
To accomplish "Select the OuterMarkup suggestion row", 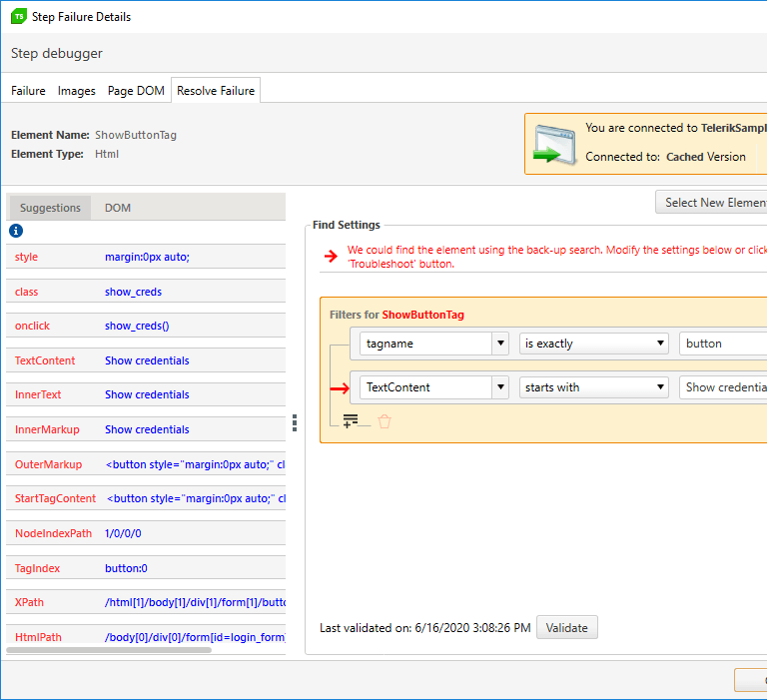I will click(x=146, y=464).
